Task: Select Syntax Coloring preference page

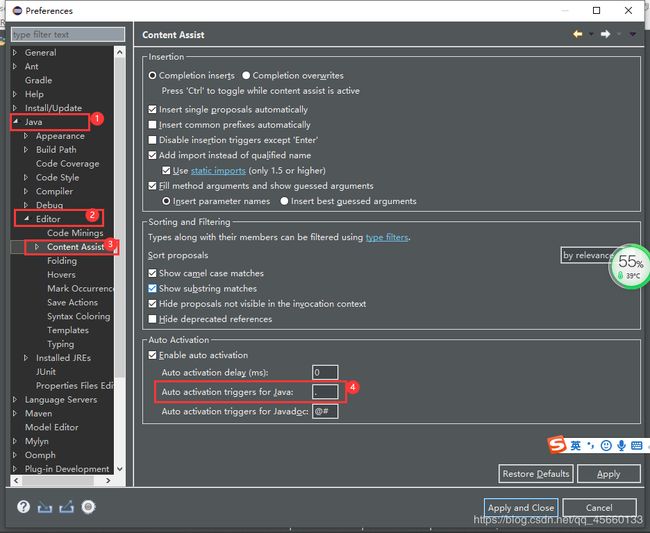Action: (x=79, y=316)
